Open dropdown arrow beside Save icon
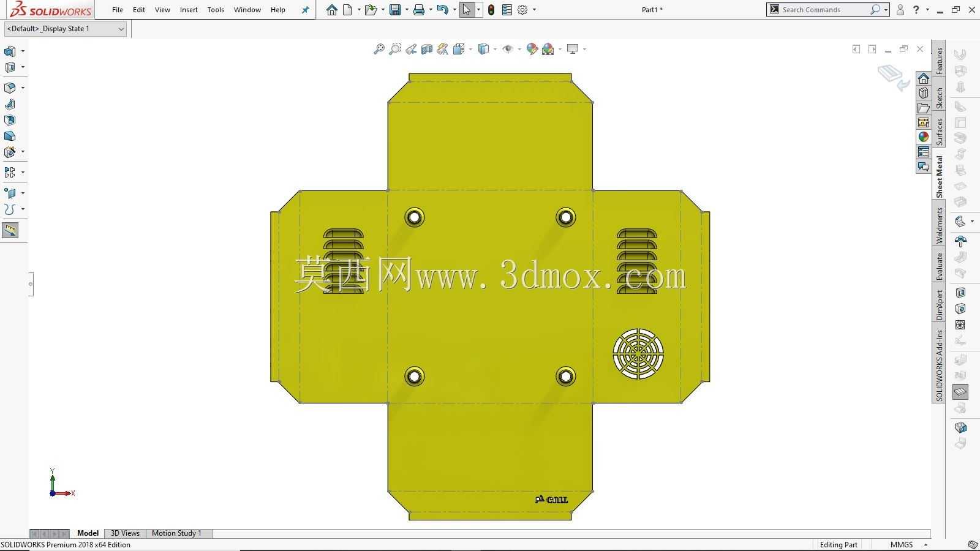Image resolution: width=980 pixels, height=551 pixels. tap(407, 10)
